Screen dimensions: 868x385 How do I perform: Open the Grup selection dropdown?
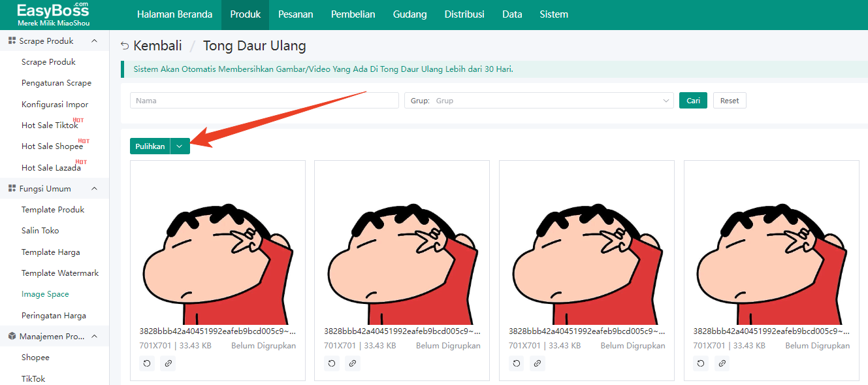click(539, 101)
